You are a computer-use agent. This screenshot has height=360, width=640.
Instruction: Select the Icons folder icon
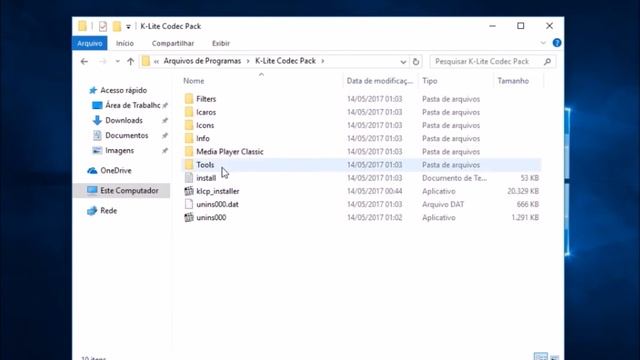[x=189, y=125]
